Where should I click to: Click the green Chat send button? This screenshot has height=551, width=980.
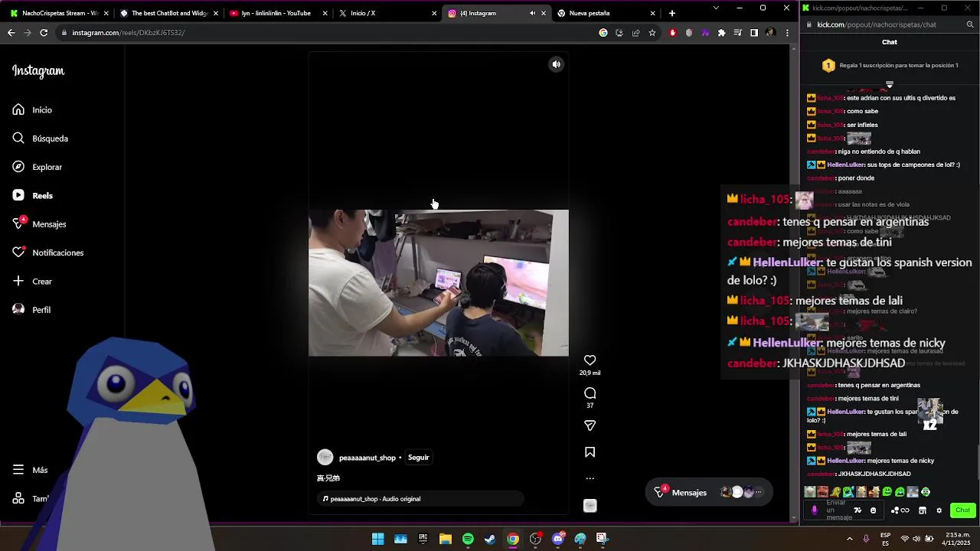[962, 510]
